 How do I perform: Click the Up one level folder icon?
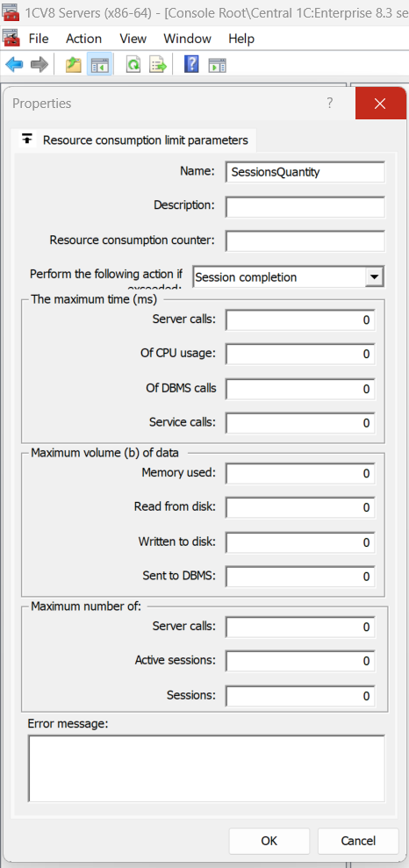74,65
